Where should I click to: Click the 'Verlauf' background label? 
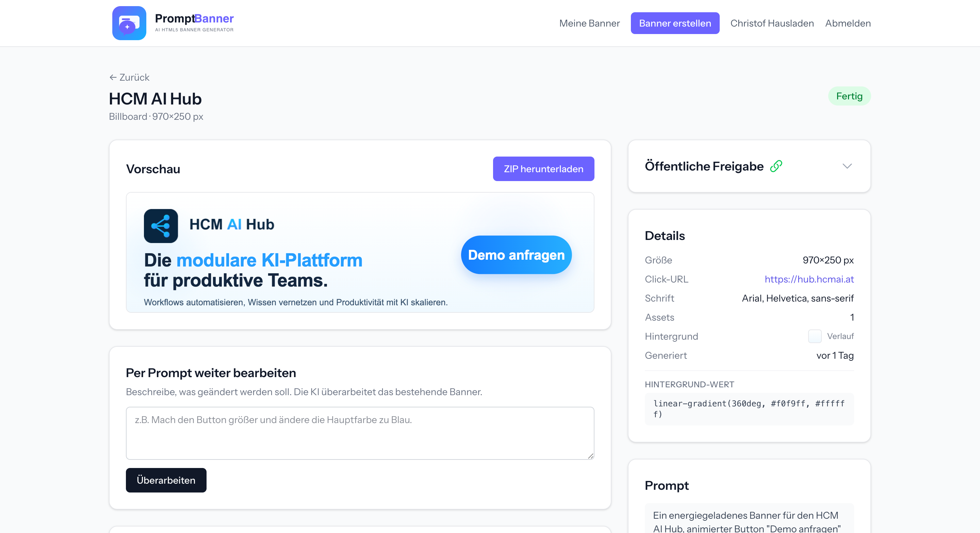[840, 336]
